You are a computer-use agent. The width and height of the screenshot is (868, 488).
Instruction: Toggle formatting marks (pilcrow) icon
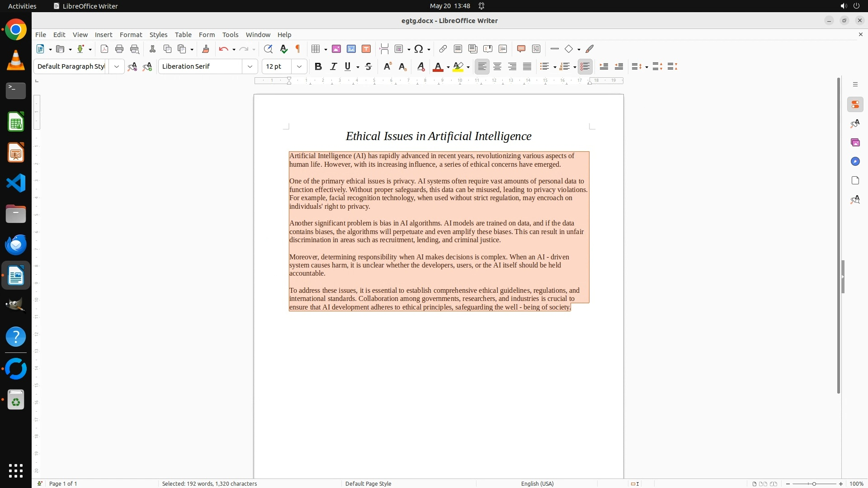298,49
